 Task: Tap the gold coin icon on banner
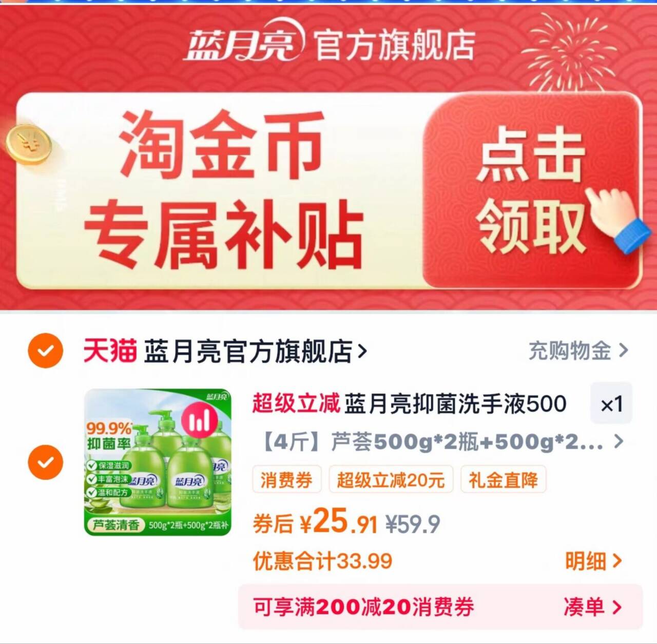coord(29,142)
